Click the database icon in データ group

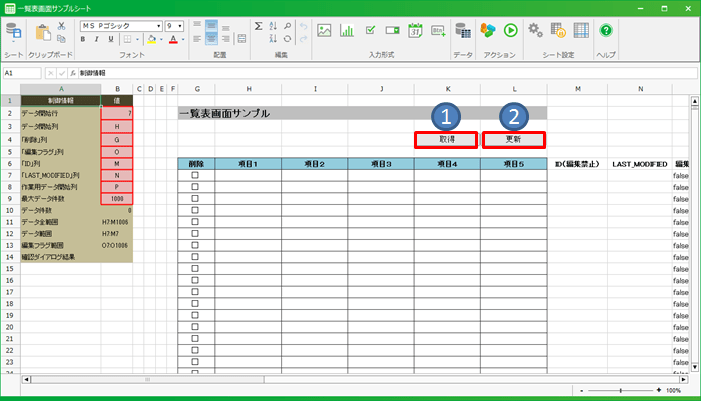(x=462, y=30)
